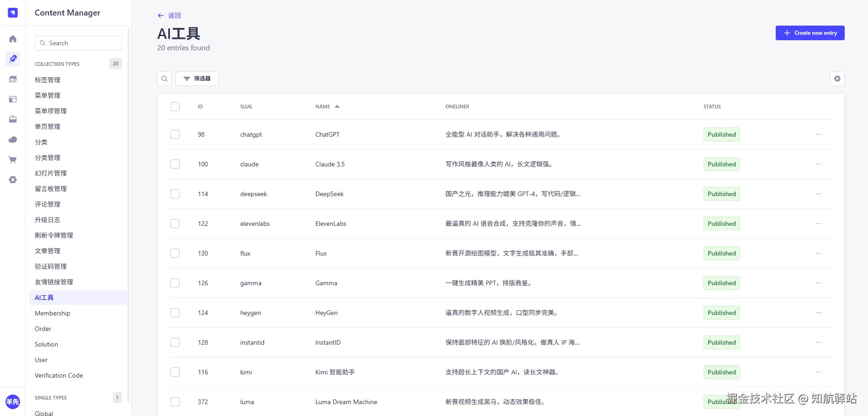The width and height of the screenshot is (868, 416).
Task: Open row actions for Kimi entry
Action: click(819, 372)
